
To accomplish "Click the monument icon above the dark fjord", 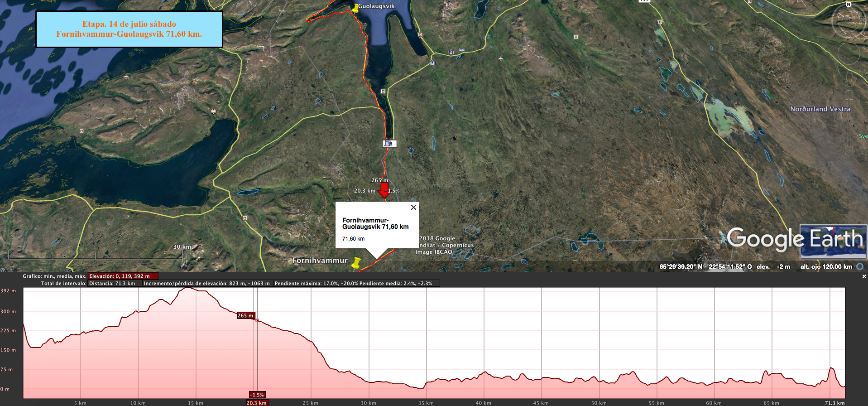I will [213, 111].
